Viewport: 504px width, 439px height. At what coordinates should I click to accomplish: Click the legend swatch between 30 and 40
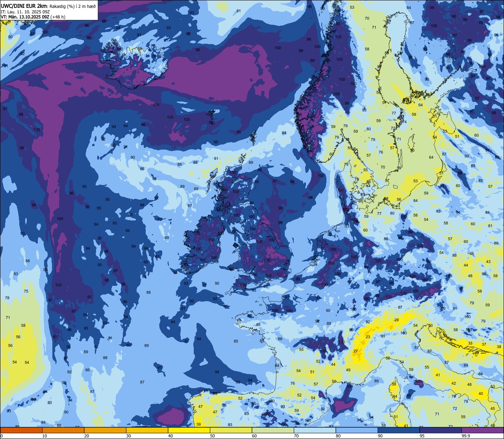point(147,430)
